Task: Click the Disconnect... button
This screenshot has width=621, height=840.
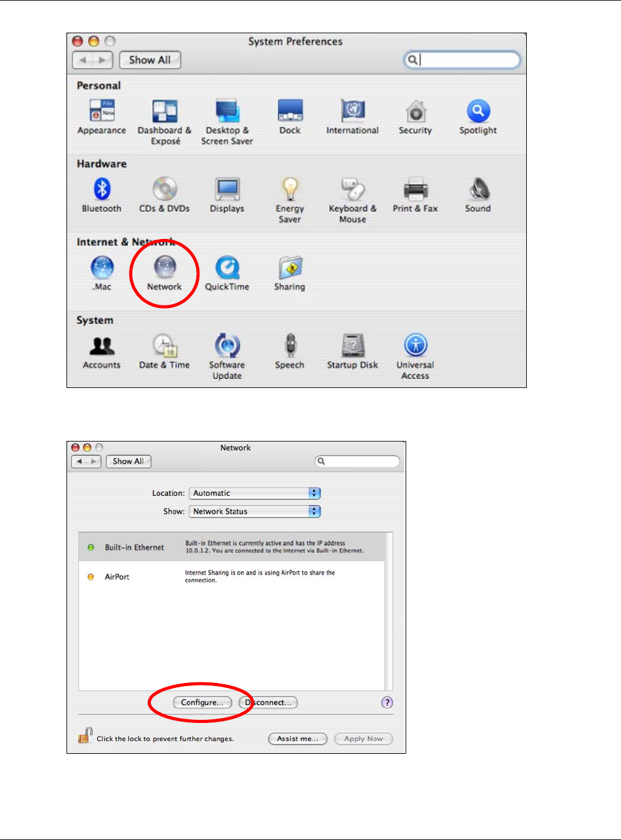Action: [x=268, y=702]
